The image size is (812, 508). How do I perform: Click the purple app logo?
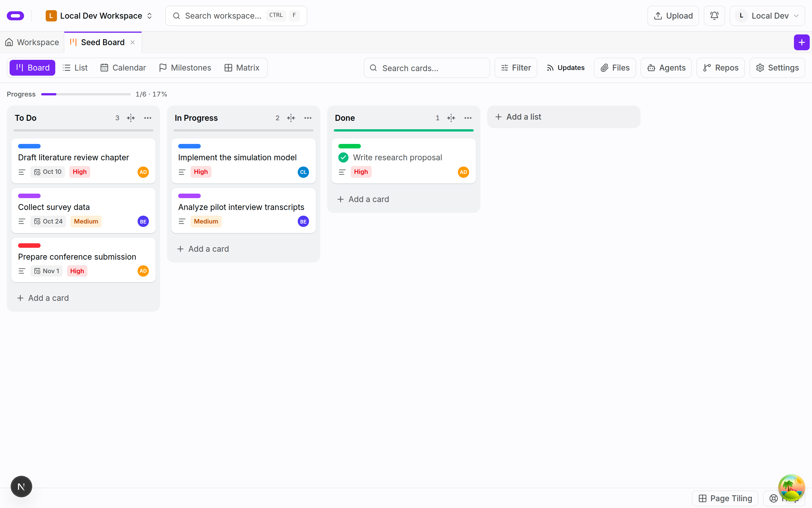pyautogui.click(x=16, y=16)
